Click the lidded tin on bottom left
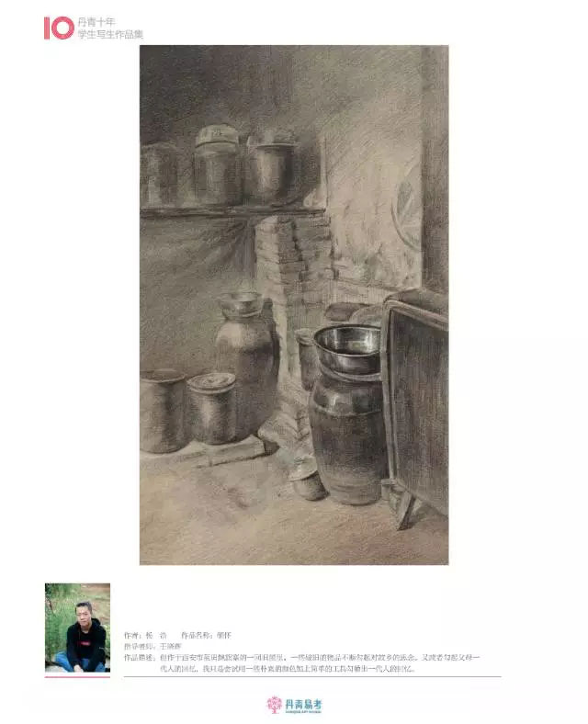This screenshot has height=724, width=588. (x=212, y=408)
